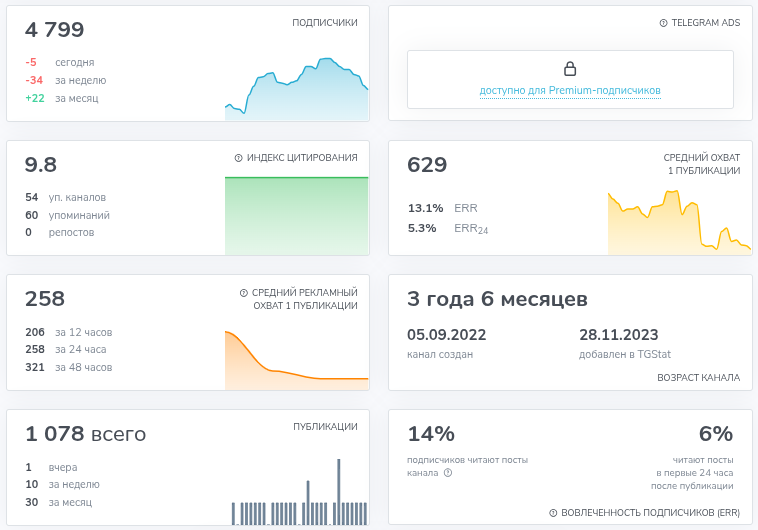This screenshot has width=758, height=530.
Task: Click the green citation index chart
Action: coord(297,215)
